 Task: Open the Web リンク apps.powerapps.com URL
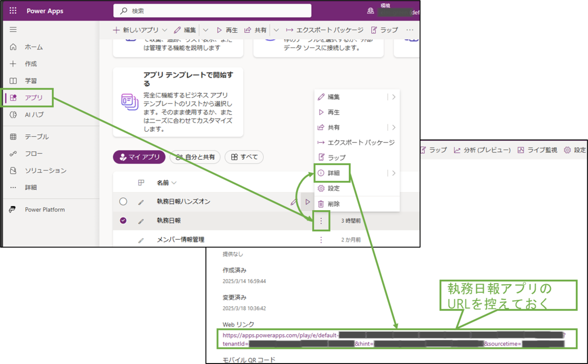pos(394,340)
